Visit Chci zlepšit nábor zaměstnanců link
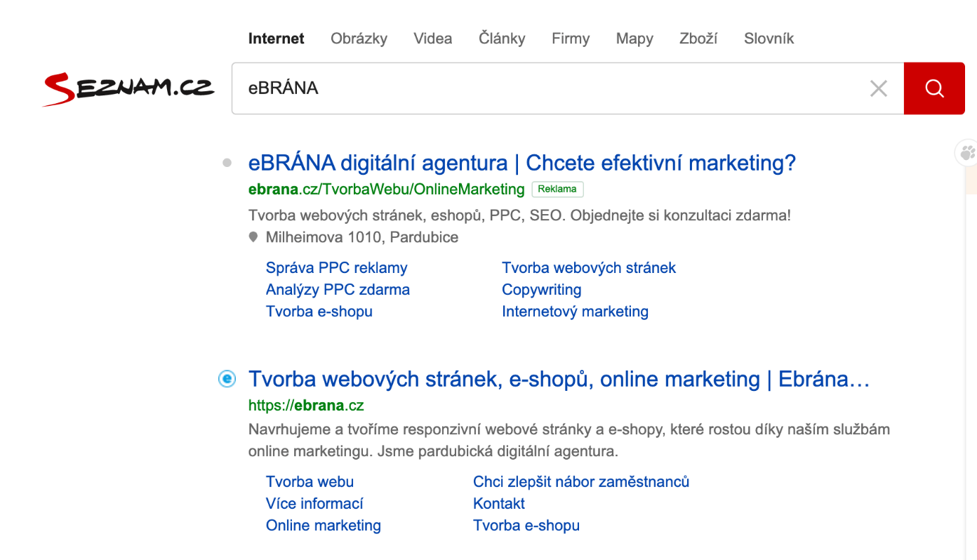Image resolution: width=977 pixels, height=560 pixels. point(580,481)
